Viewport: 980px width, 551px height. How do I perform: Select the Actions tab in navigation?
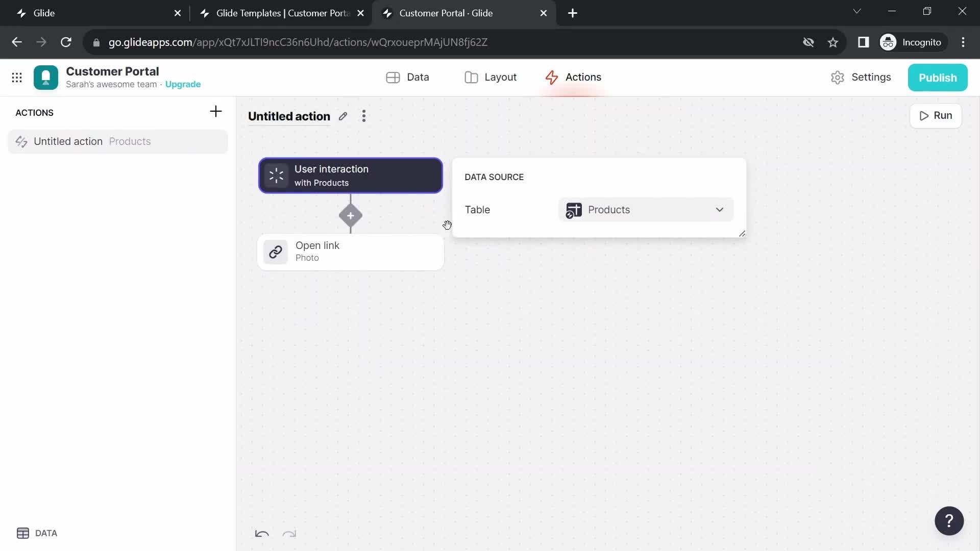coord(574,77)
